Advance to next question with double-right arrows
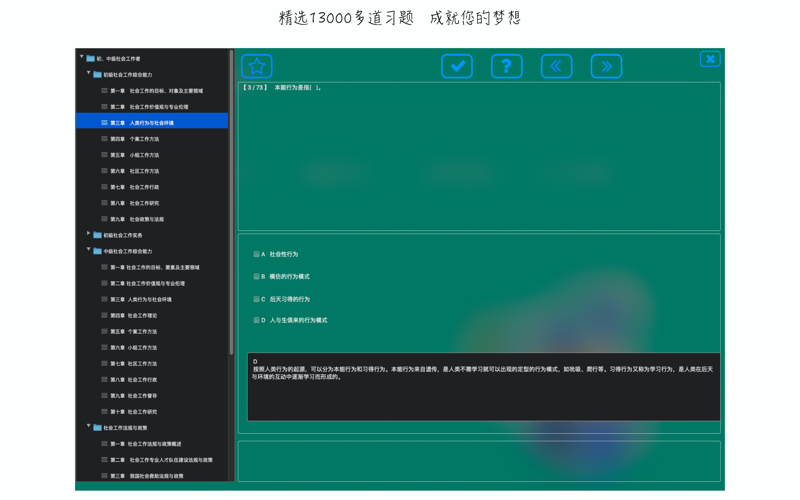 click(x=606, y=66)
